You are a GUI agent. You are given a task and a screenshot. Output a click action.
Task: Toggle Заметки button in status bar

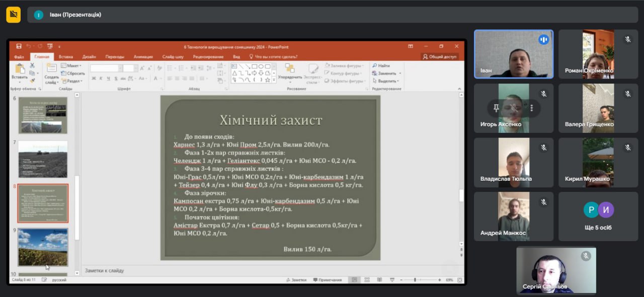coord(296,280)
